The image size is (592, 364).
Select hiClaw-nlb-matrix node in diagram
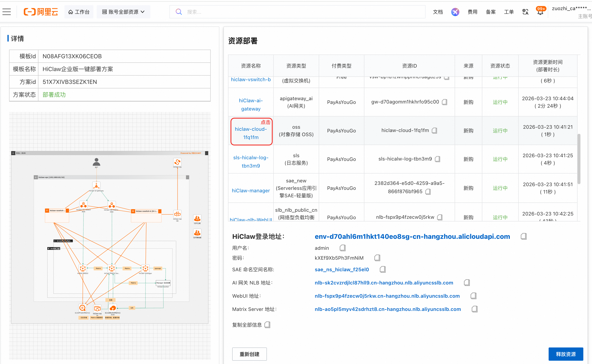[x=112, y=205]
